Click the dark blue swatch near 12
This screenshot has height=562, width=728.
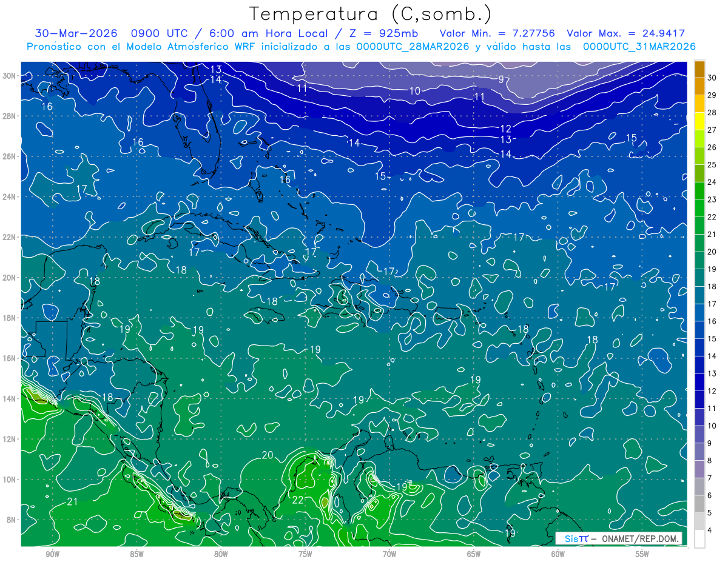pyautogui.click(x=699, y=400)
